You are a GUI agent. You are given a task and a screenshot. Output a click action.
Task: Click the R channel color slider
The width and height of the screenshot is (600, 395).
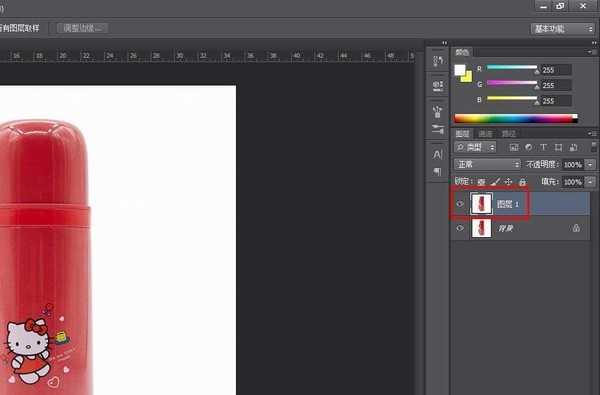click(512, 68)
